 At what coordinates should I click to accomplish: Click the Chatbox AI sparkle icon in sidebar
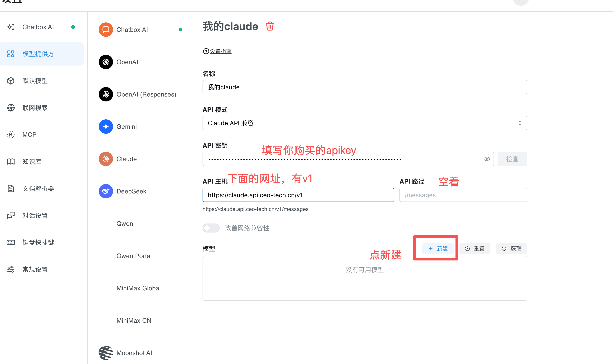tap(11, 27)
